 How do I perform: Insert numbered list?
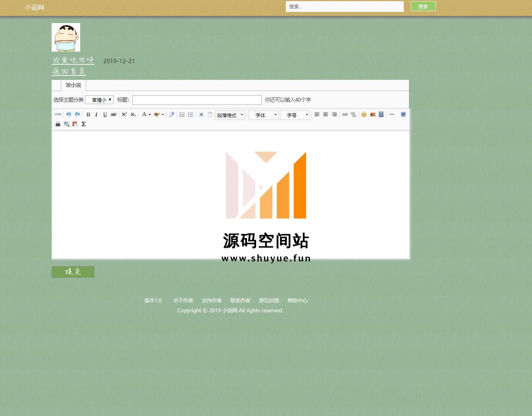click(182, 114)
